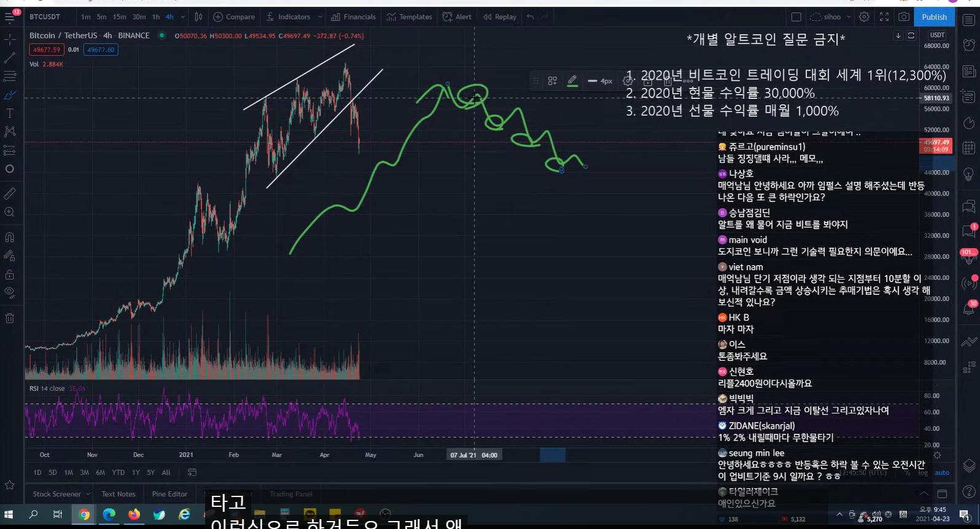Select the crosshair cursor tool
The height and width of the screenshot is (529, 980).
pyautogui.click(x=10, y=40)
